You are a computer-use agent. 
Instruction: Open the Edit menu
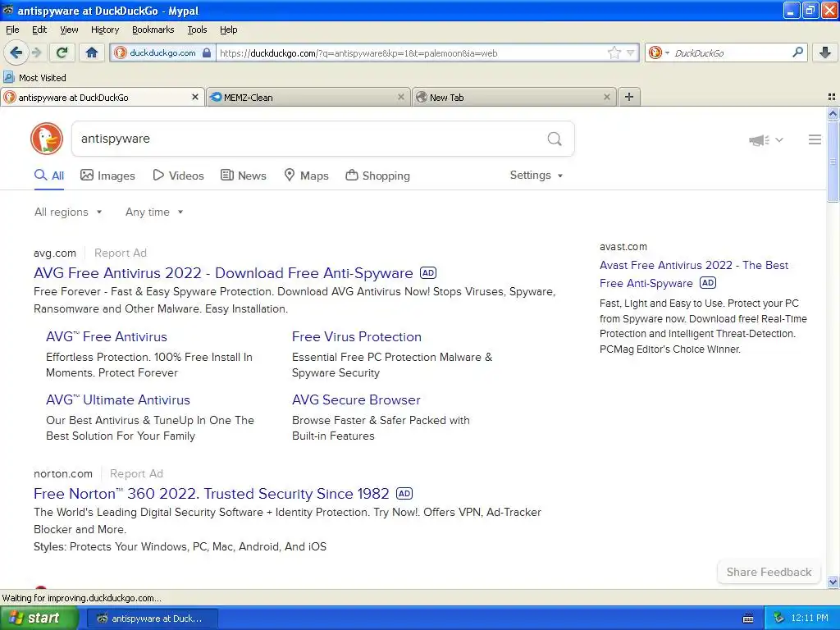tap(39, 30)
